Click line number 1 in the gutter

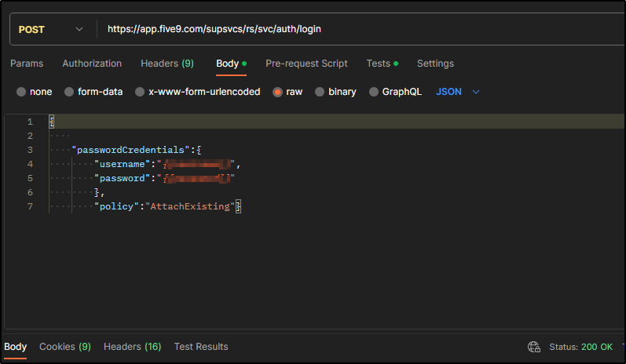30,122
